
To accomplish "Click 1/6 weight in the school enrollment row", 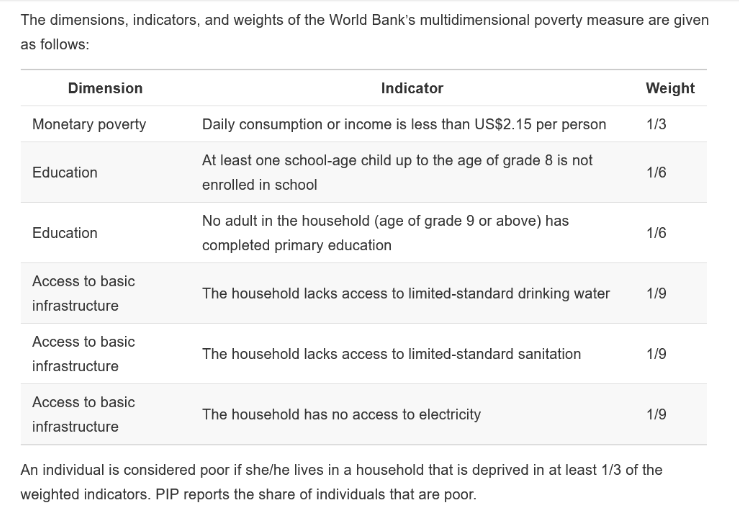I will [656, 172].
